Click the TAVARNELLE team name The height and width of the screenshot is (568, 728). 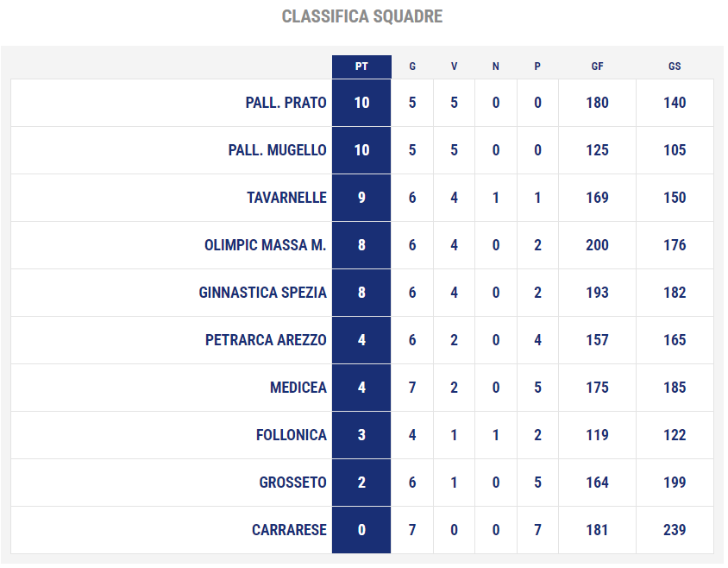pyautogui.click(x=286, y=198)
